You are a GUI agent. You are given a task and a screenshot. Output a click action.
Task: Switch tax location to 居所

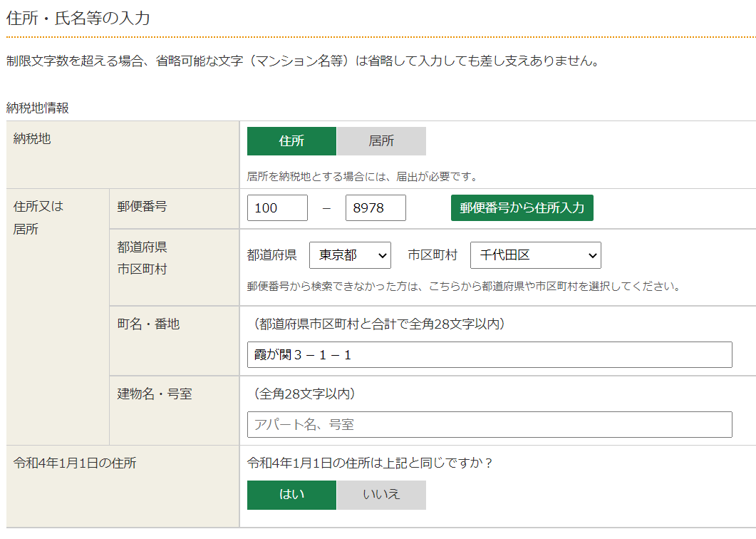pyautogui.click(x=381, y=141)
